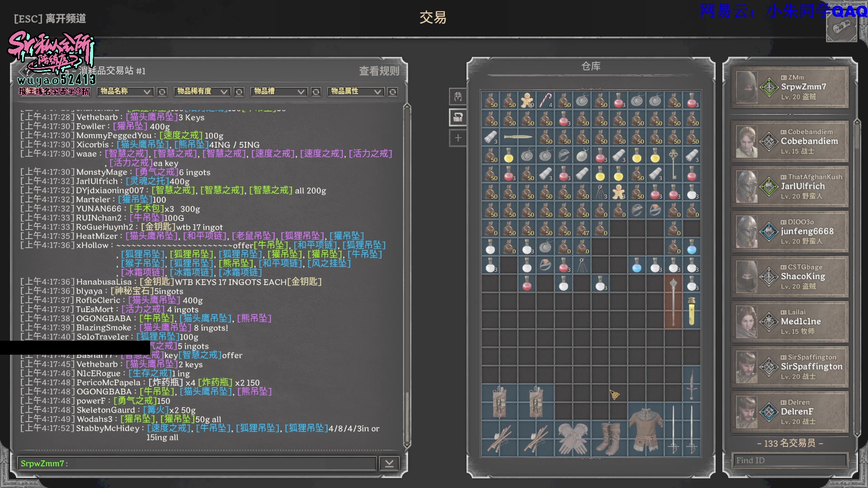Reset the 物品属性 filter with its refresh icon

click(393, 92)
